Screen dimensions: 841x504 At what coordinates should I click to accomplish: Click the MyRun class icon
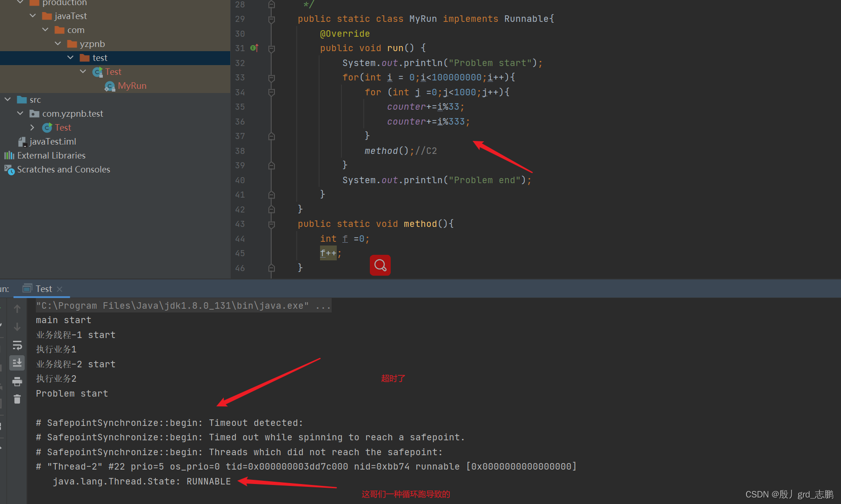pos(110,86)
